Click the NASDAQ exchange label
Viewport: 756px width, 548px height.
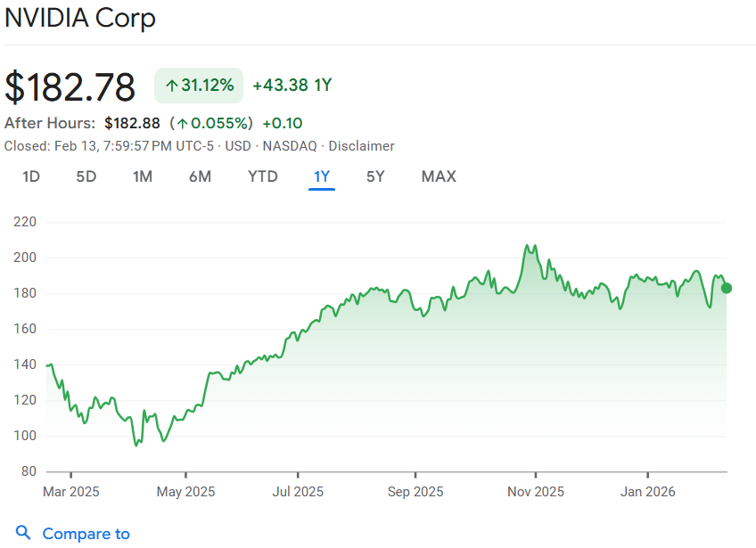coord(289,145)
